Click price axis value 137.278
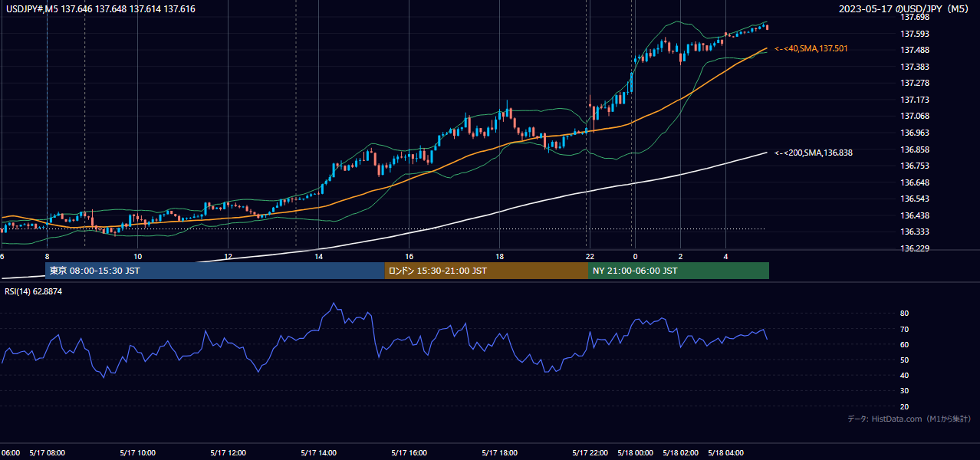The height and width of the screenshot is (460, 980). tap(914, 83)
